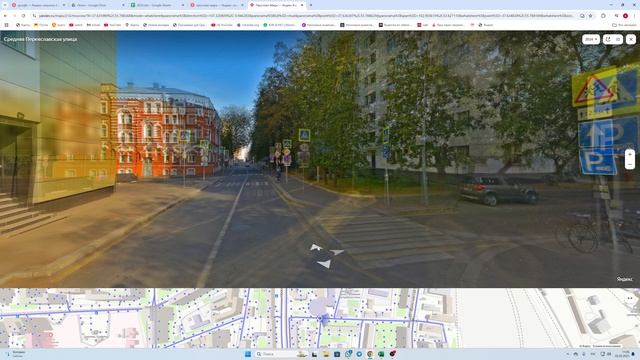Image resolution: width=640 pixels, height=360 pixels.
Task: Open the Chrome three-dot menu
Action: [x=634, y=16]
